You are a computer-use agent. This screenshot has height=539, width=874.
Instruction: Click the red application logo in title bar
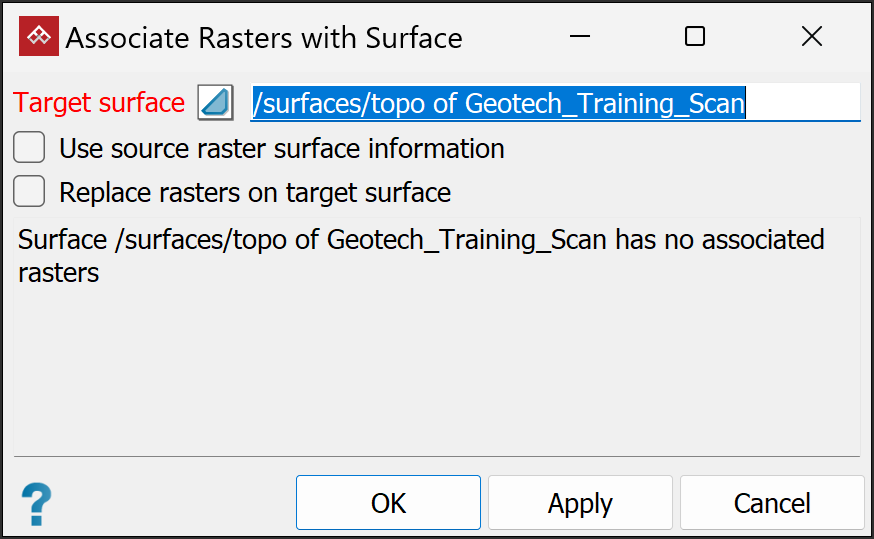pyautogui.click(x=39, y=38)
